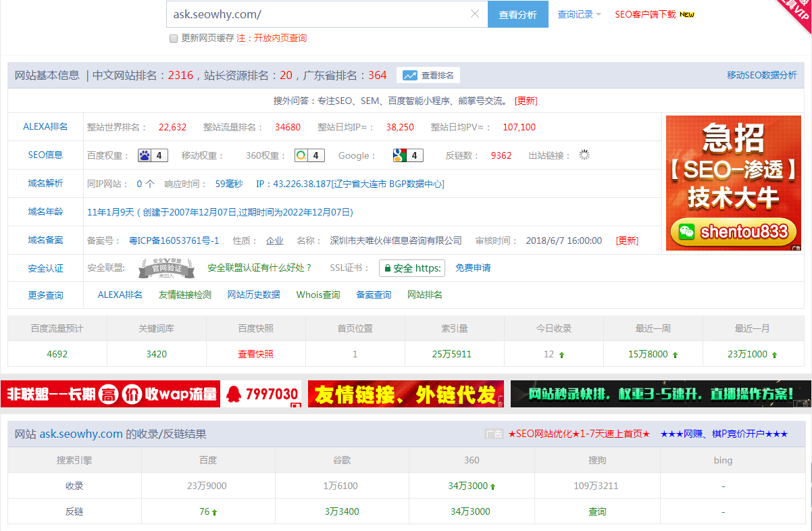Click 整站流量排名 value 34680
This screenshot has height=531, width=812.
[x=288, y=127]
